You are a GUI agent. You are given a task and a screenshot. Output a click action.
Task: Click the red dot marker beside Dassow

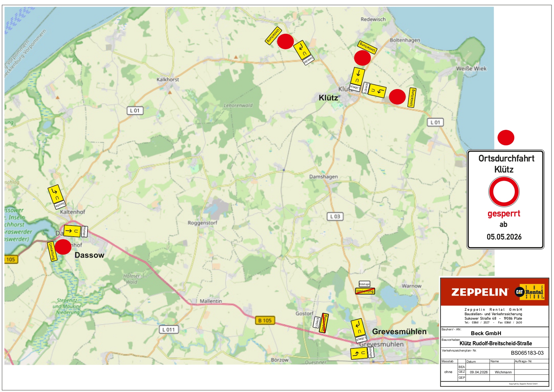coord(63,247)
